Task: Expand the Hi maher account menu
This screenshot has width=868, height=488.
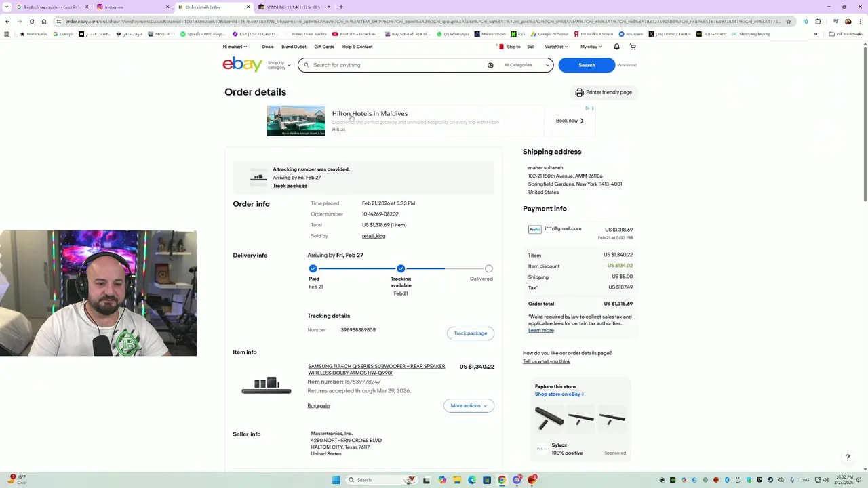Action: pos(235,47)
